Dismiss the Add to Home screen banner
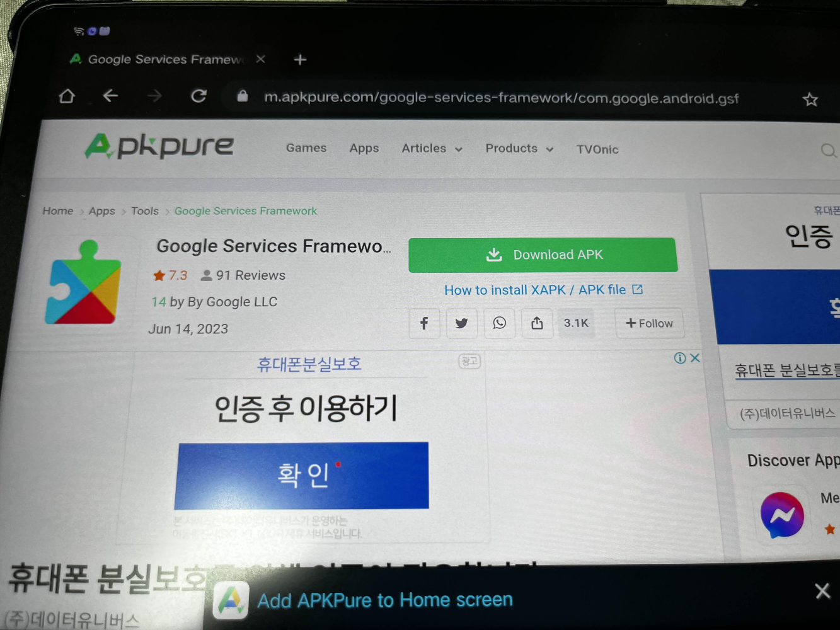The height and width of the screenshot is (630, 840). pos(822,591)
